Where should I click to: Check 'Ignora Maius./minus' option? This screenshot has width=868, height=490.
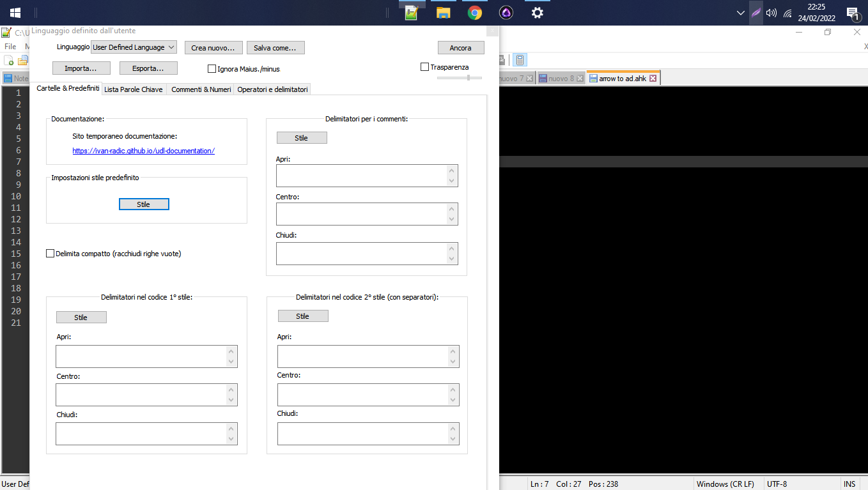[x=212, y=68]
